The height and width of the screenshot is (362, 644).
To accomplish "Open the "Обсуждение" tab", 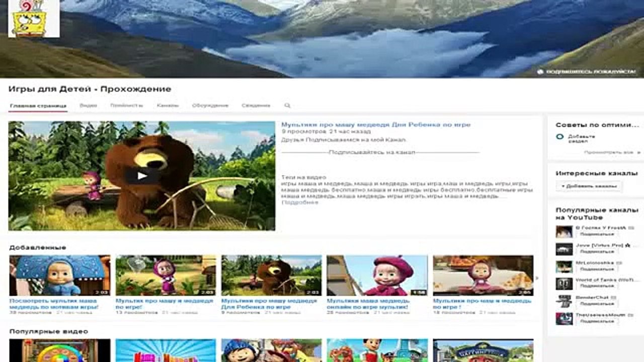I will tap(210, 106).
